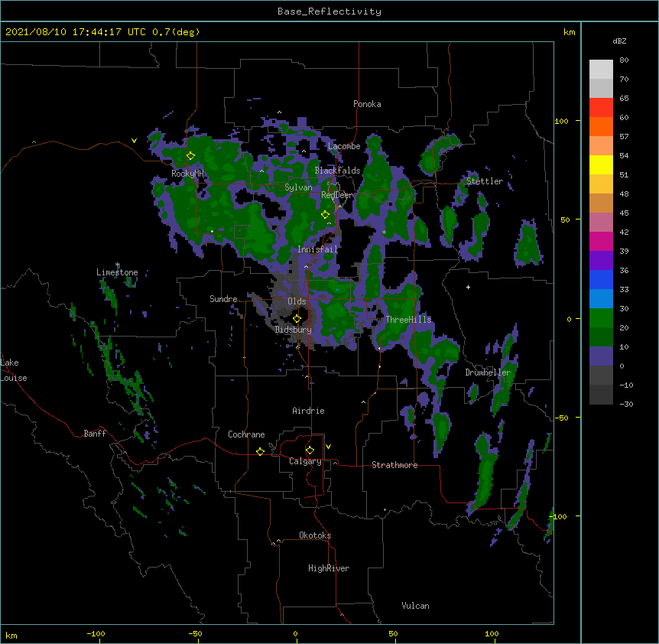Click the Okotoks label
Screen dimensions: 659x644
[315, 535]
